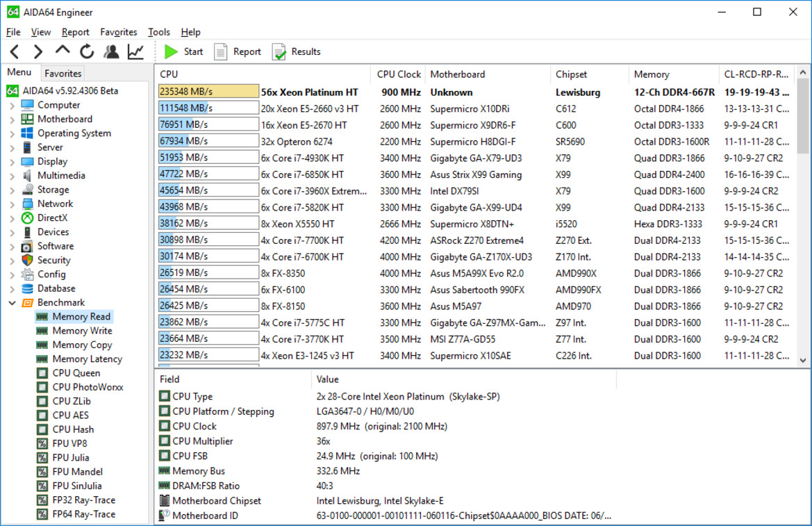The width and height of the screenshot is (812, 526).
Task: Select the Devices icon in tree
Action: pos(28,232)
